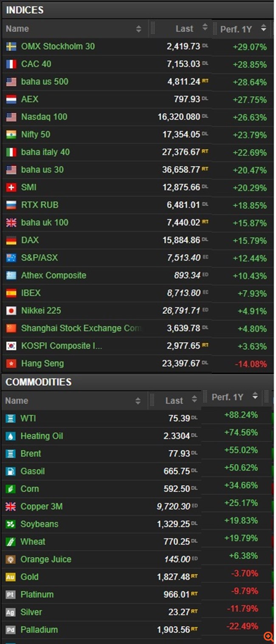
Task: Click the Japan flag icon beside Nikkei 225
Action: (11, 311)
